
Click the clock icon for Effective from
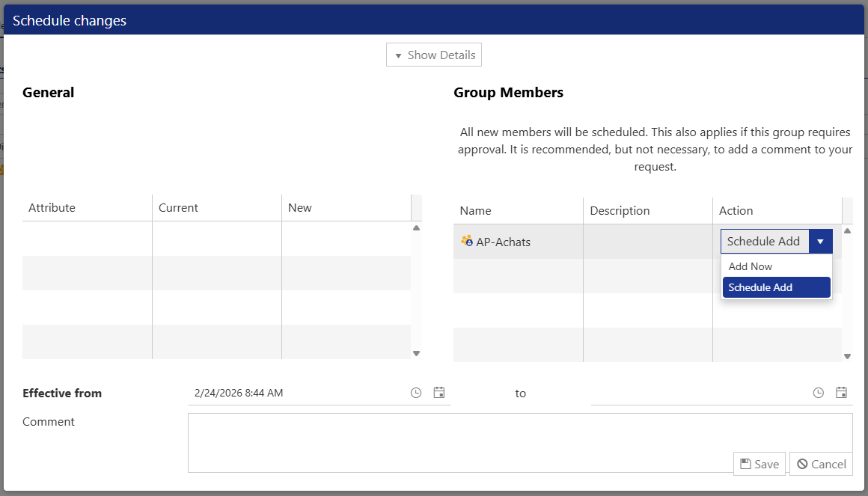pyautogui.click(x=416, y=393)
